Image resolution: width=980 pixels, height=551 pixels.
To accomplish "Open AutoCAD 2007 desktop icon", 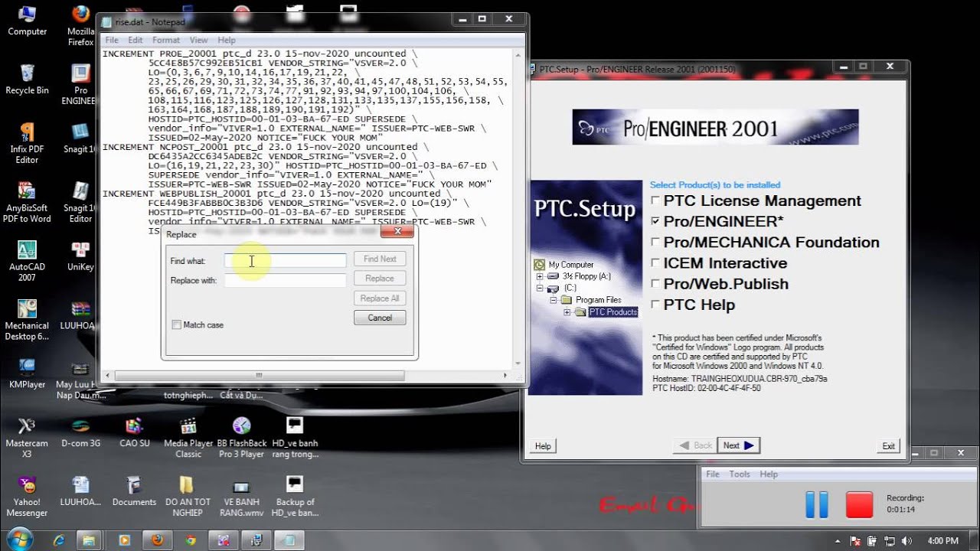I will tap(27, 262).
